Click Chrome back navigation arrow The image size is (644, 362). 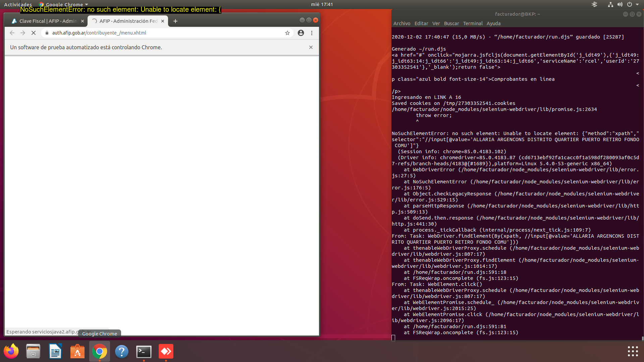point(12,33)
